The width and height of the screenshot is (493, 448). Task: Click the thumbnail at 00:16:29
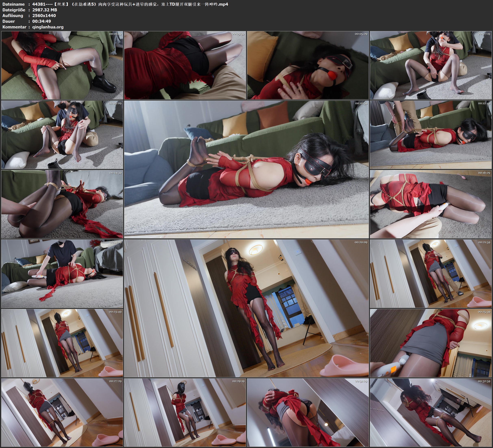coord(431,204)
